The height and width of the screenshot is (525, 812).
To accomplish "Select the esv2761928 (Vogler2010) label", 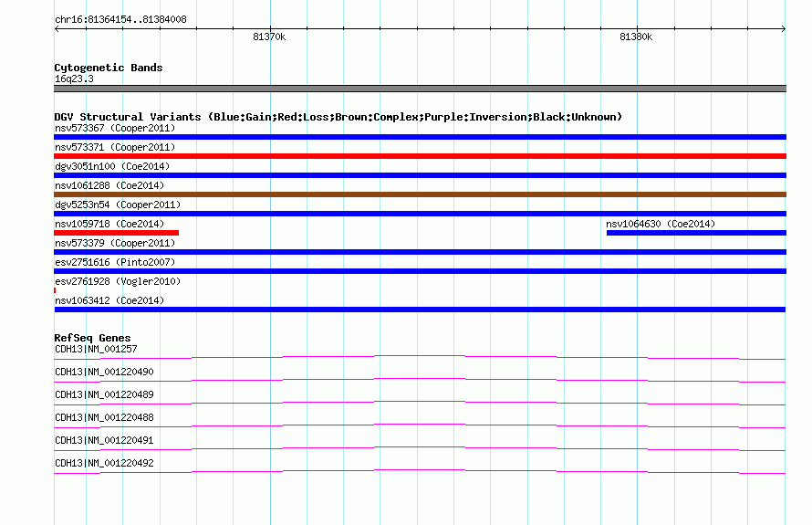I will (x=118, y=281).
